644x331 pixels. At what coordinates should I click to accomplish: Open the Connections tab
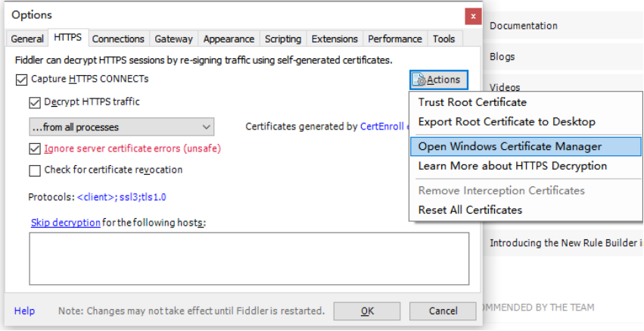click(x=118, y=39)
